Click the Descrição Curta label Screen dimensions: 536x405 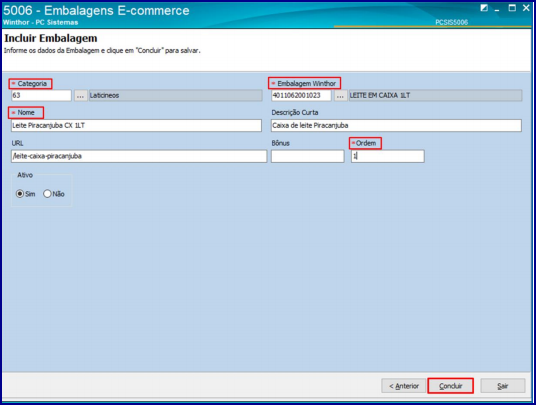pyautogui.click(x=295, y=112)
